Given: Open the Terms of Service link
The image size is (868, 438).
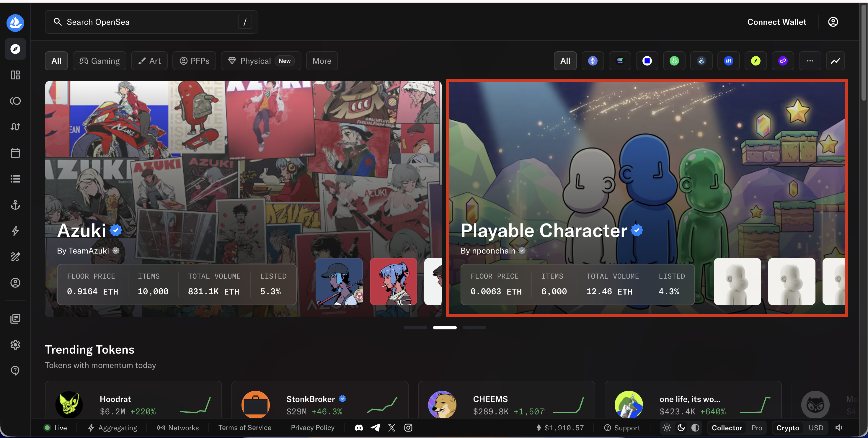Looking at the screenshot, I should 245,428.
